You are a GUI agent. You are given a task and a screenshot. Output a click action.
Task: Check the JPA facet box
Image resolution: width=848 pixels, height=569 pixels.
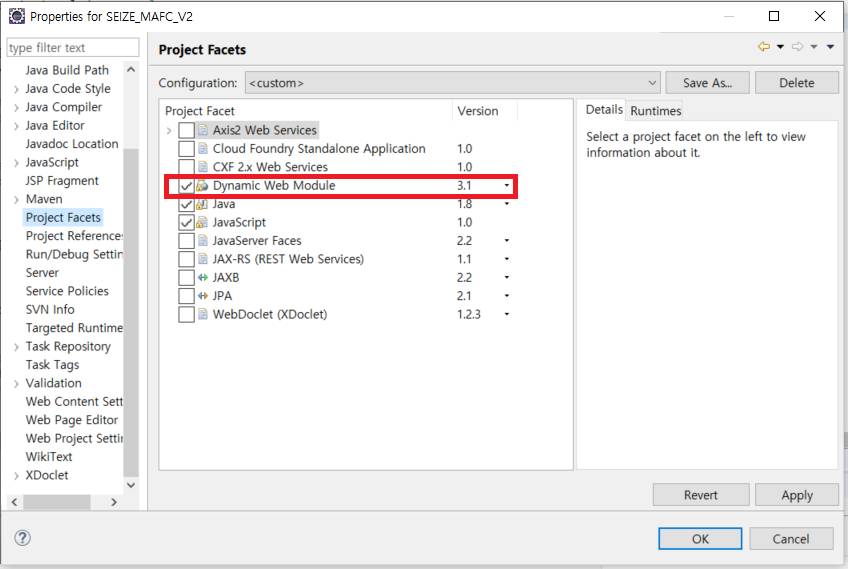pos(187,296)
